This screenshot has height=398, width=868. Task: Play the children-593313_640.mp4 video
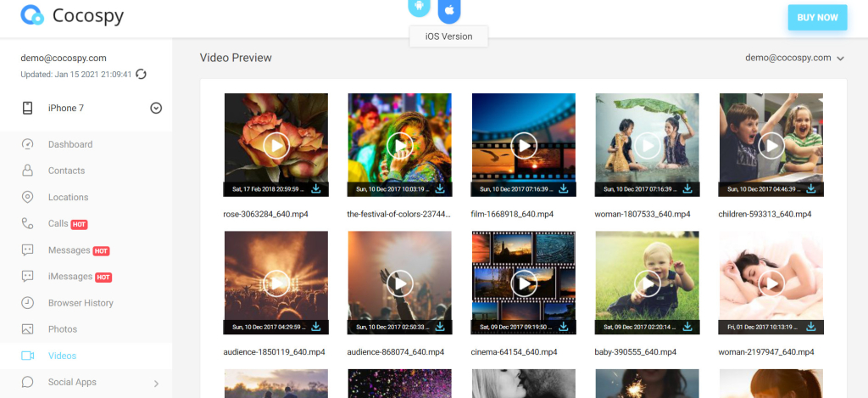[x=771, y=146]
